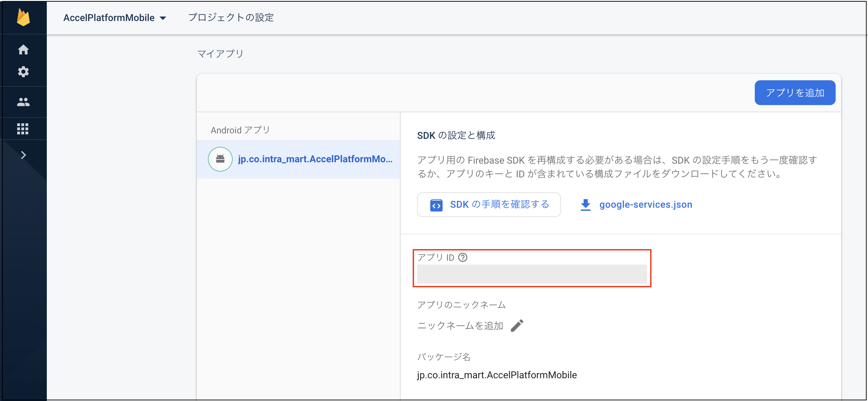This screenshot has width=868, height=401.
Task: Click the download arrow icon
Action: [x=585, y=205]
